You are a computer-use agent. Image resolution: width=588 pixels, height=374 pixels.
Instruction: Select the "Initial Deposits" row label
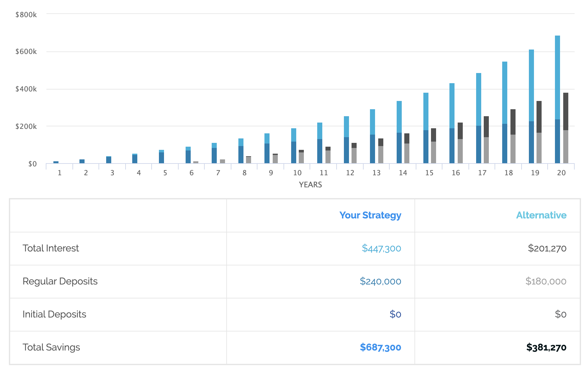[54, 314]
